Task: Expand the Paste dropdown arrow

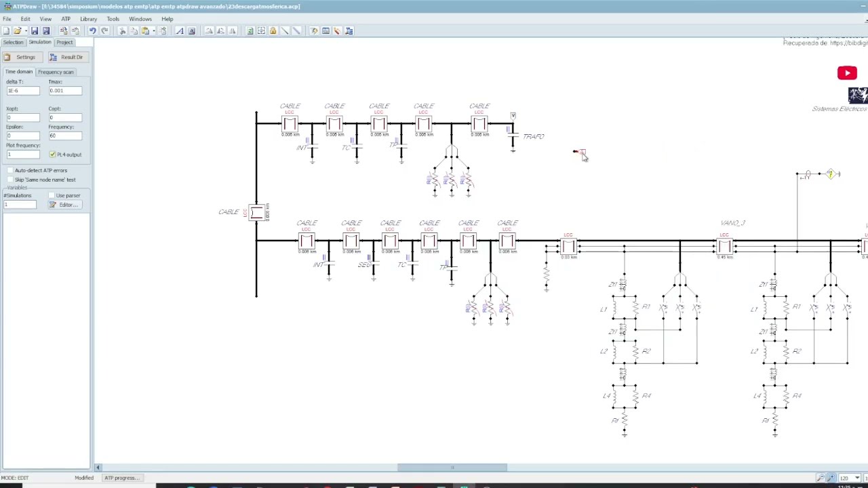Action: coord(153,30)
